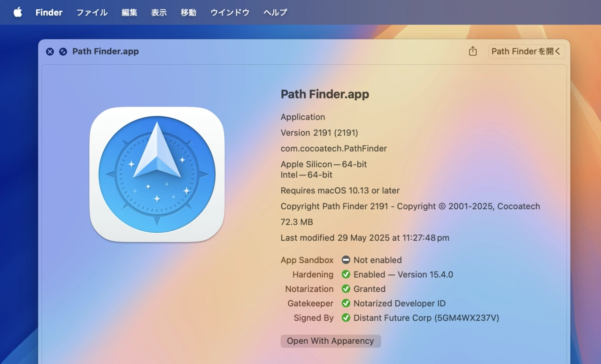Open the Finder menu in the menu bar
The height and width of the screenshot is (364, 601).
point(49,12)
